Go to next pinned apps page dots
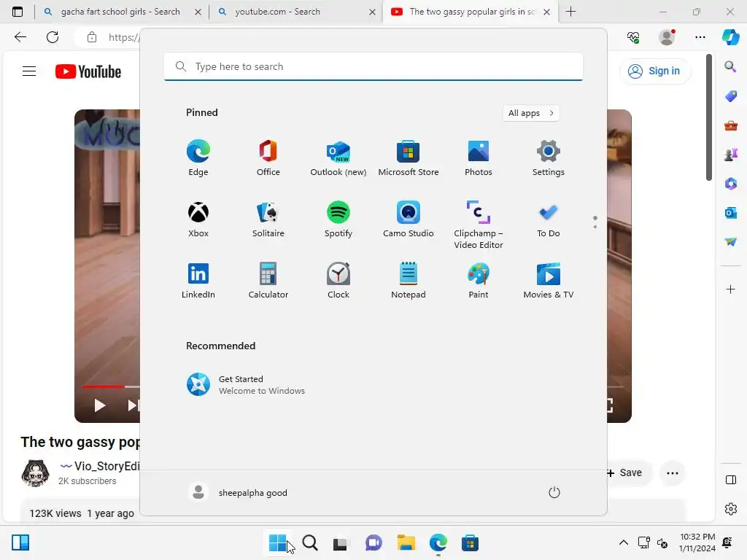The image size is (747, 560). click(595, 222)
